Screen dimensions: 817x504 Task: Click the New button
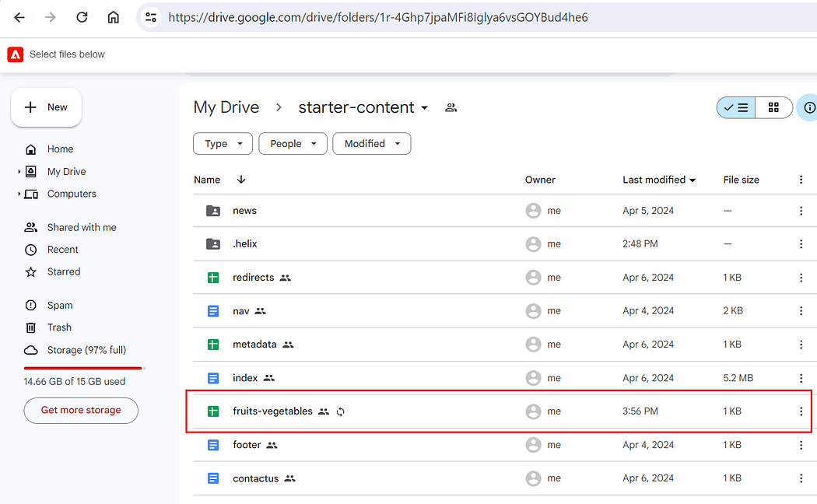[47, 107]
